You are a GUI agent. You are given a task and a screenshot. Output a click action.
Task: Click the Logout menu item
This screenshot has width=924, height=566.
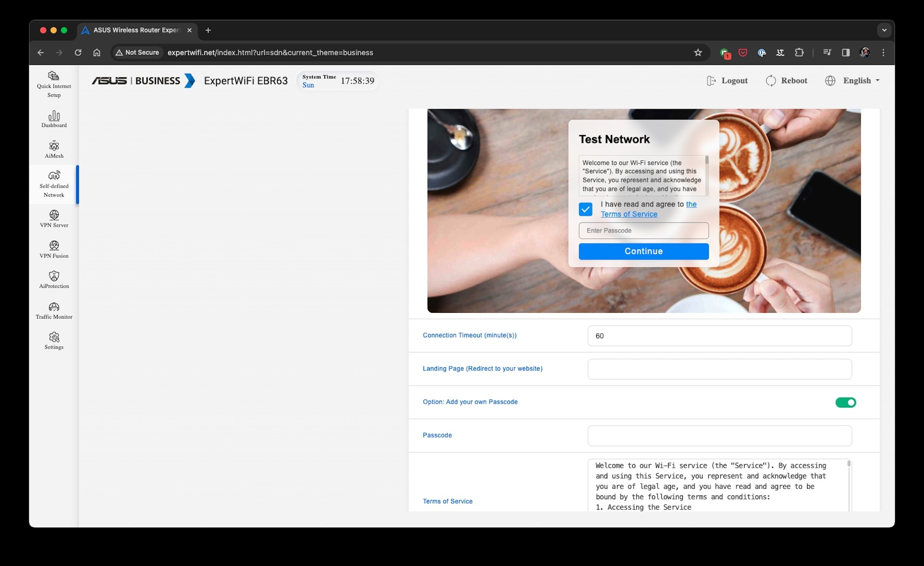pyautogui.click(x=727, y=80)
